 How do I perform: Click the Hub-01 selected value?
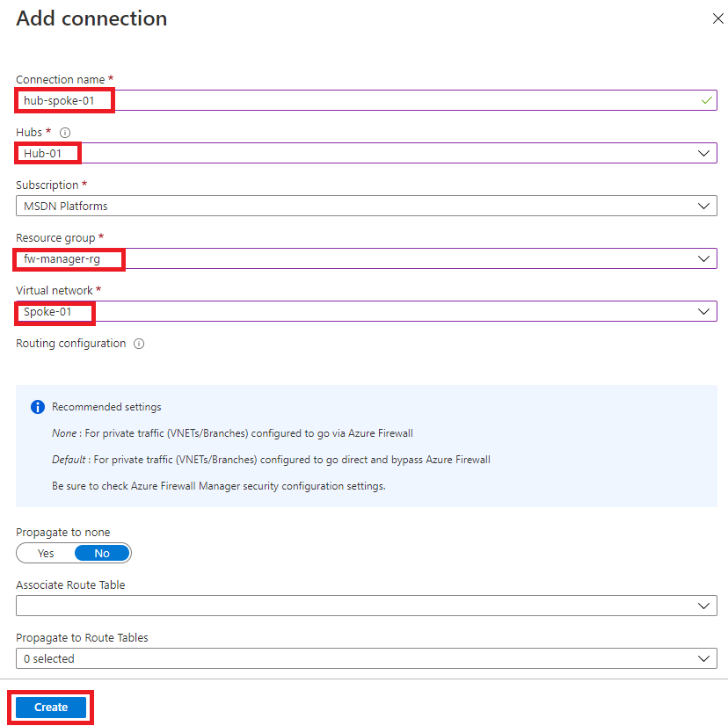coord(40,152)
